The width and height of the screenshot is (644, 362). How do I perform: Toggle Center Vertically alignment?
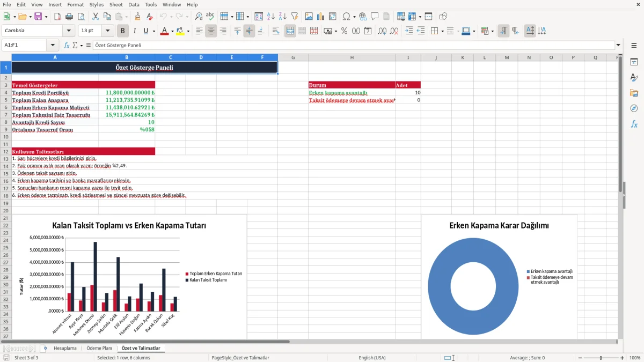249,31
